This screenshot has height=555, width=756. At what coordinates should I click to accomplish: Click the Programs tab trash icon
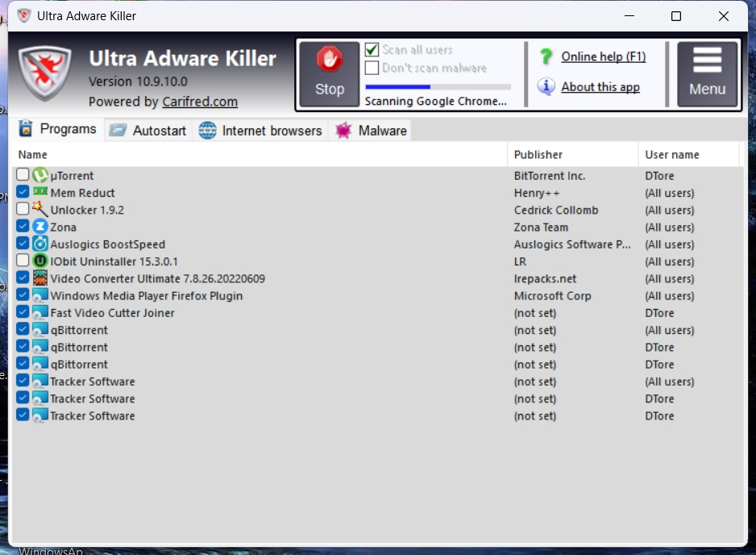click(26, 129)
